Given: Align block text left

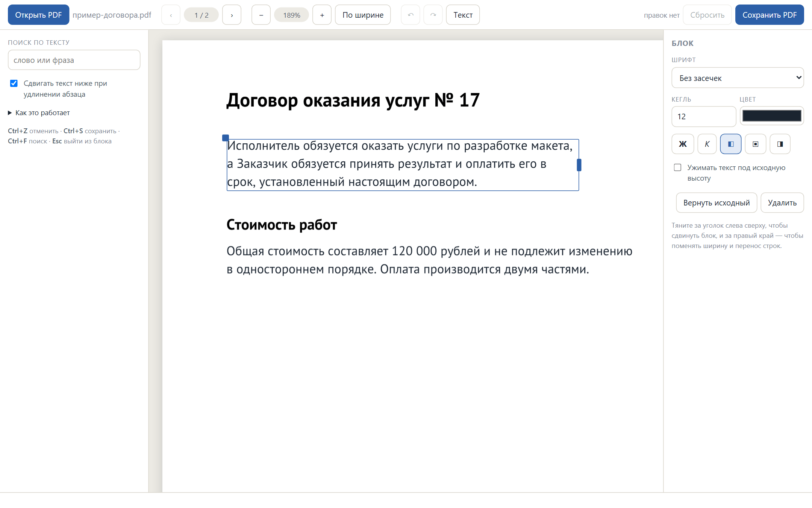Looking at the screenshot, I should click(x=731, y=144).
